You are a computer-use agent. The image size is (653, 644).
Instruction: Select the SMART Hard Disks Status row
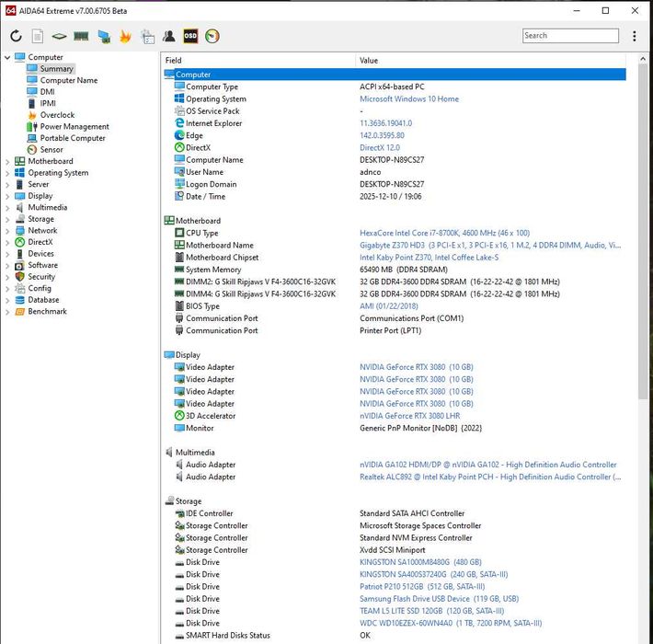point(395,636)
